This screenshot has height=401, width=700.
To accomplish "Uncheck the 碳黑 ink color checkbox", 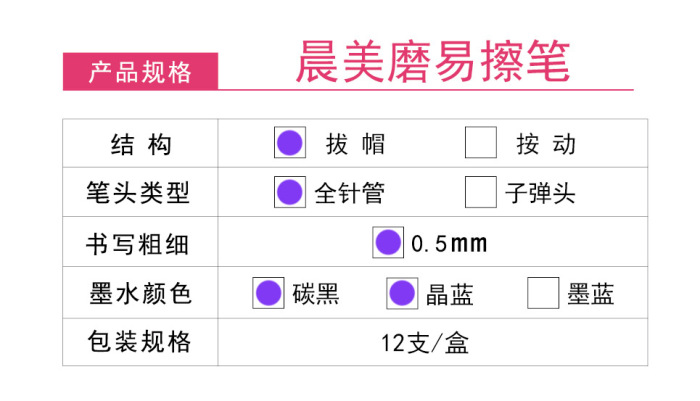I will pos(269,292).
